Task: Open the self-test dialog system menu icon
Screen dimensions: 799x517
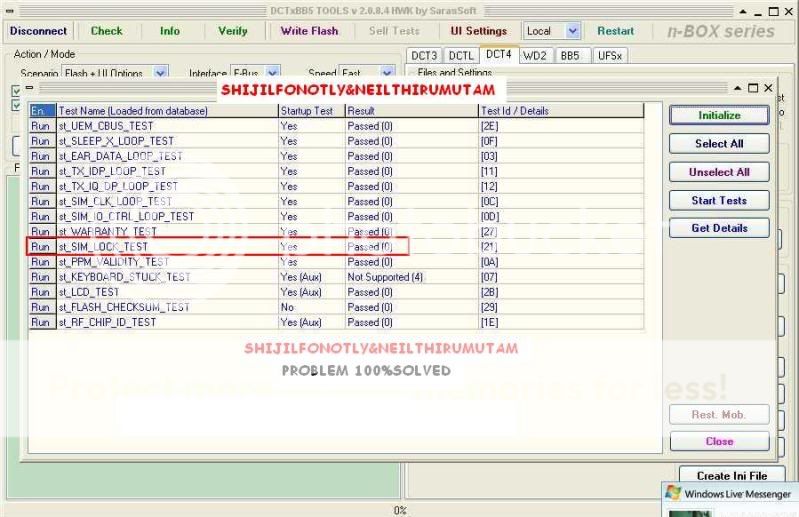Action: 29,88
